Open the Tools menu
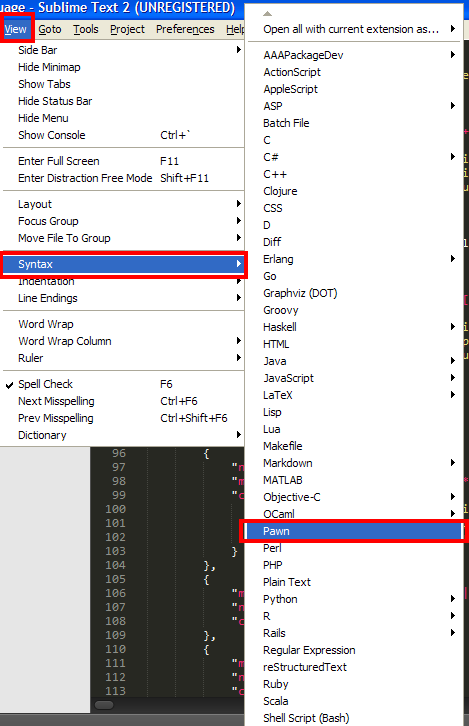469x726 pixels. pyautogui.click(x=86, y=29)
